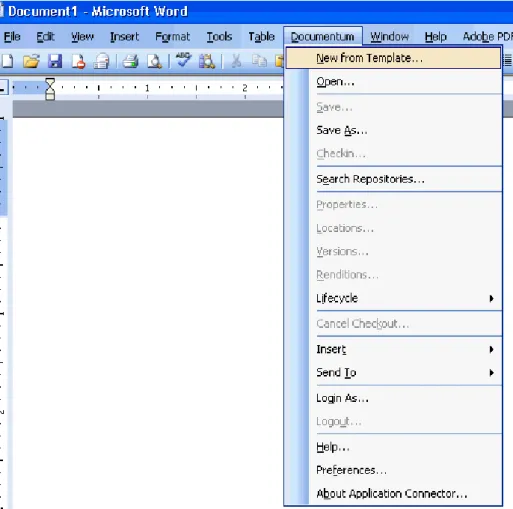Click the E-mail envelope toolbar icon
The image size is (513, 509).
coord(101,61)
